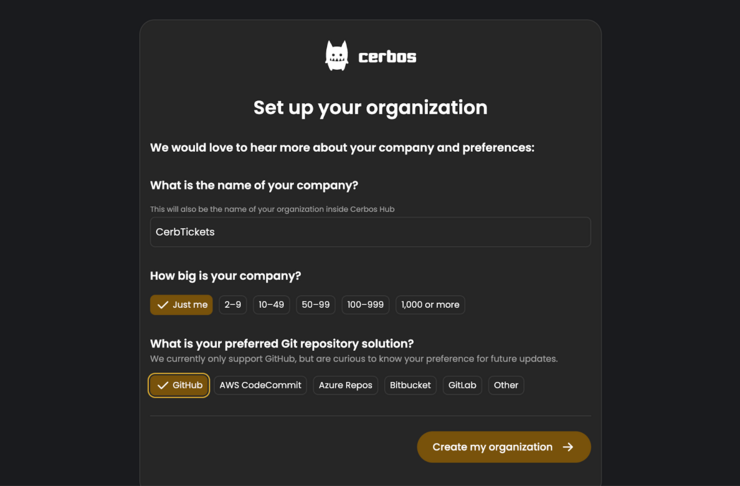Pick the 50–99 company size option
Screen dimensions: 740x486
316,305
